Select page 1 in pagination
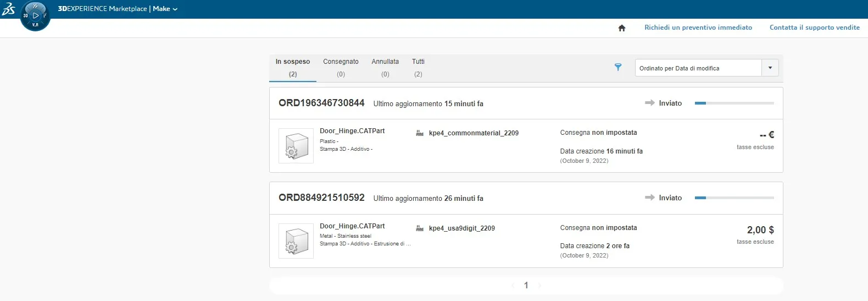 pyautogui.click(x=526, y=285)
